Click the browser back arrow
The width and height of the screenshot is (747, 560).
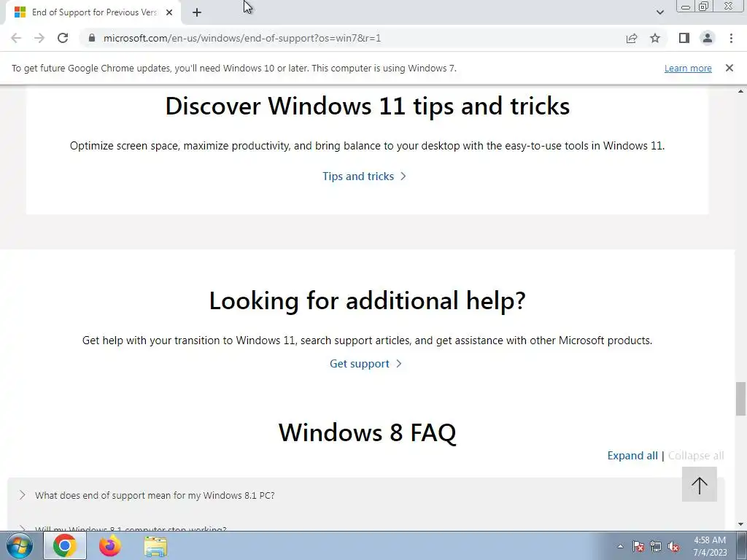point(16,38)
